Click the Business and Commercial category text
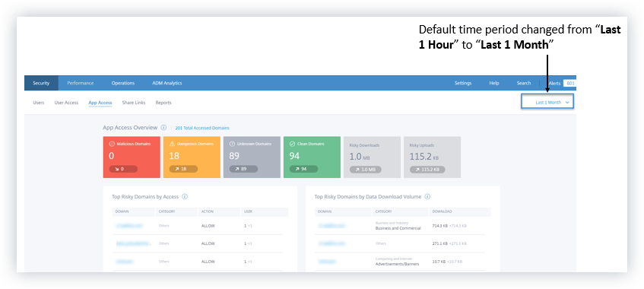Viewport: 644px width, 289px height. coord(398,228)
